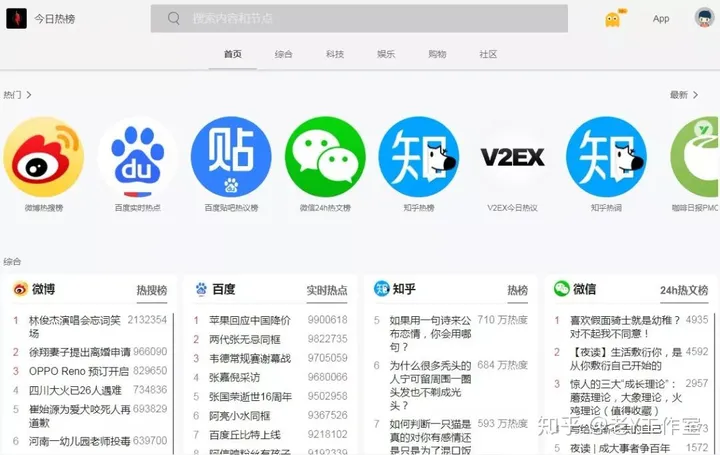Open the App link in header

pos(661,19)
